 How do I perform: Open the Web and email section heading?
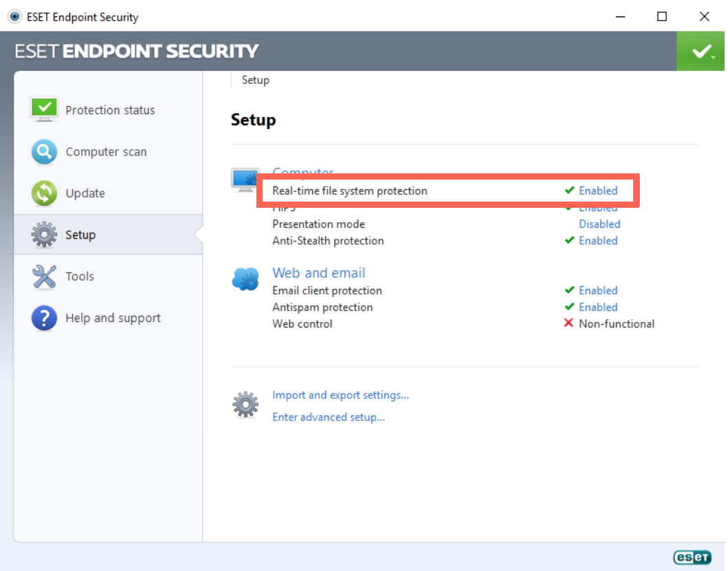(318, 272)
